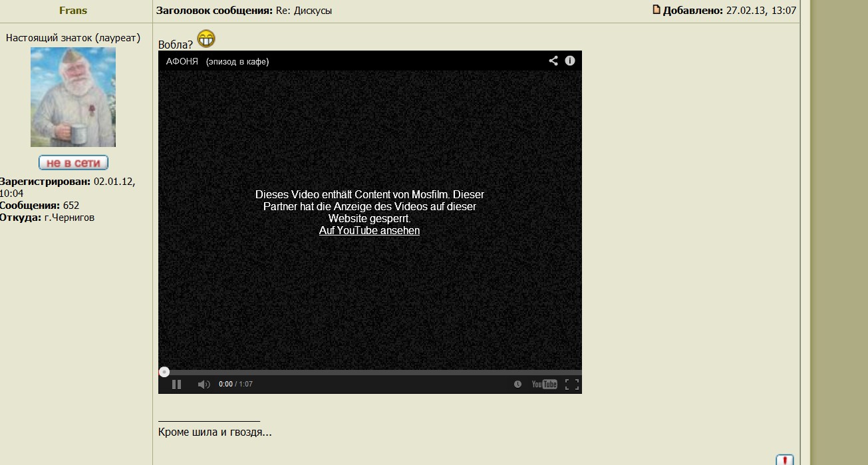Click the post icon next to "Добавлено"
Image resolution: width=868 pixels, height=465 pixels.
tap(656, 10)
